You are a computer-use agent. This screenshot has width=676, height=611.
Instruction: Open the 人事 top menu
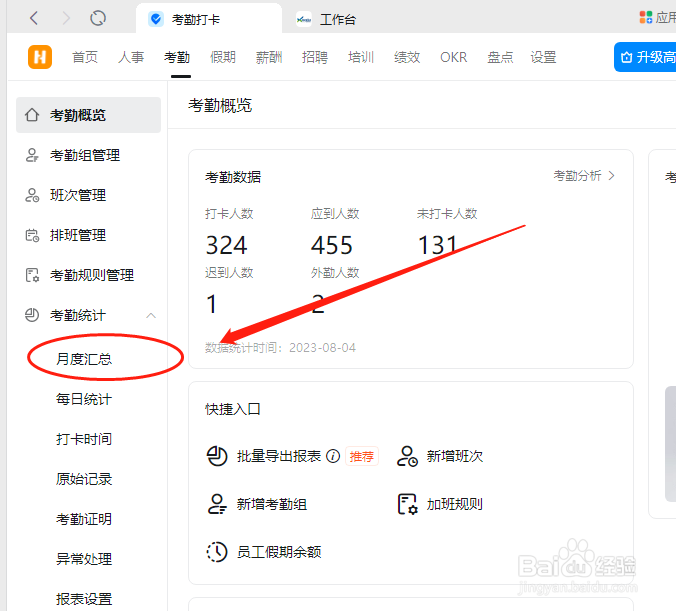pos(131,57)
